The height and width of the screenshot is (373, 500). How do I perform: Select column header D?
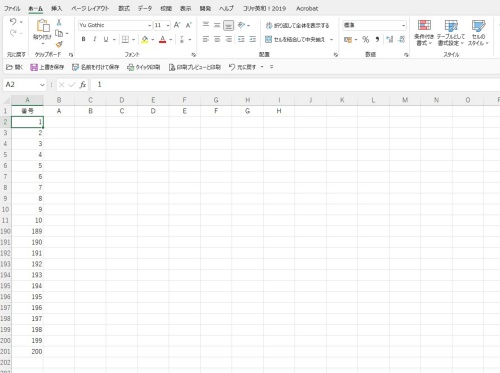(122, 100)
